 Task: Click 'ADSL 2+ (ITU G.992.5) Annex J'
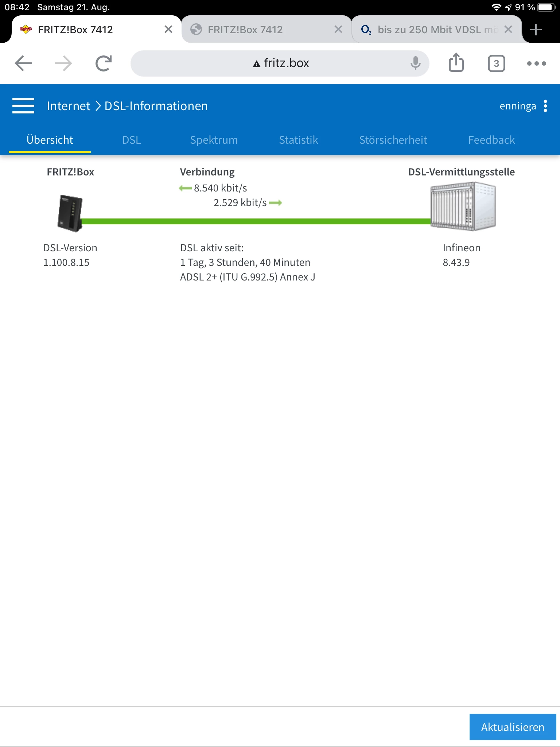(x=248, y=277)
